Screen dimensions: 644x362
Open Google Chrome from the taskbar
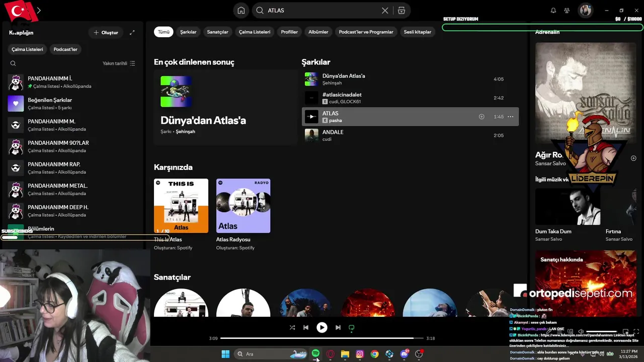[375, 354]
